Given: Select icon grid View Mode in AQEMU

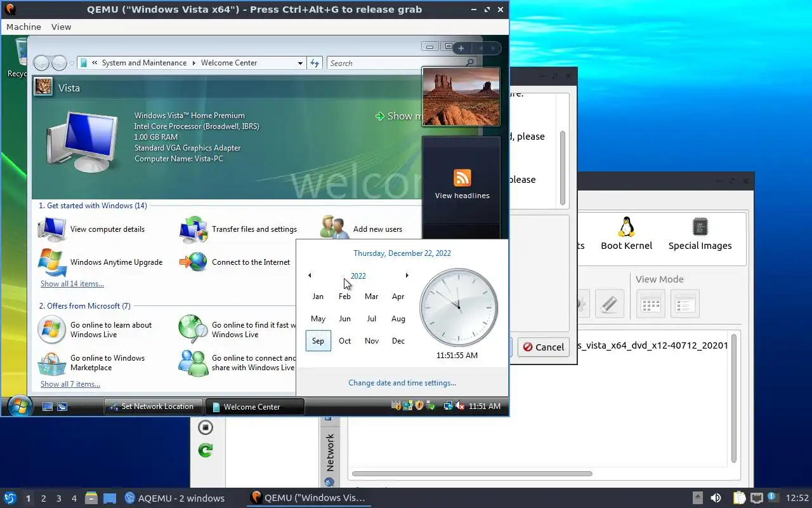Looking at the screenshot, I should (650, 304).
